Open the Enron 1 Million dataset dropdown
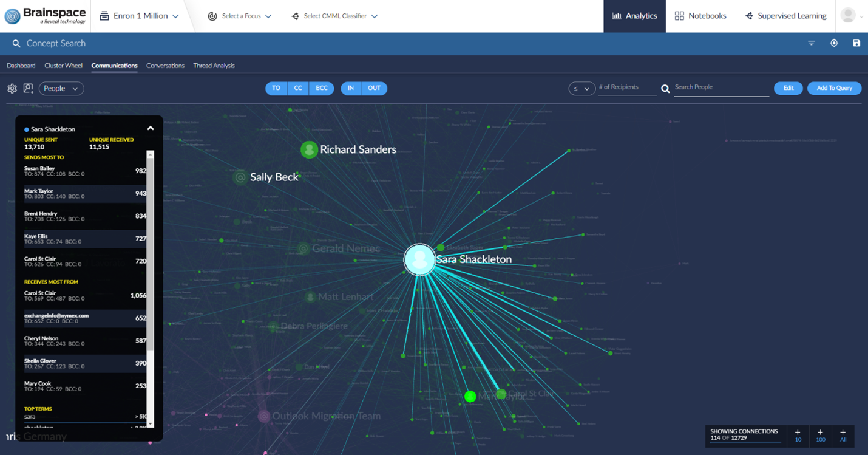This screenshot has height=455, width=868. point(139,16)
